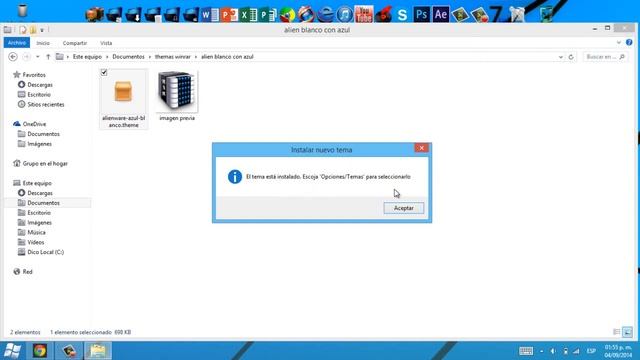Open Internet Explorer from the top dock

pos(325,15)
